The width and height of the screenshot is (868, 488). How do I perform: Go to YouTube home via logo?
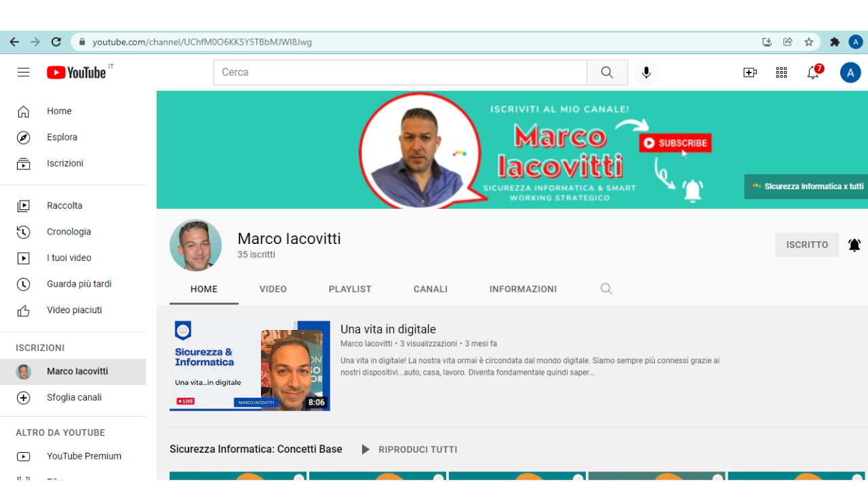77,73
